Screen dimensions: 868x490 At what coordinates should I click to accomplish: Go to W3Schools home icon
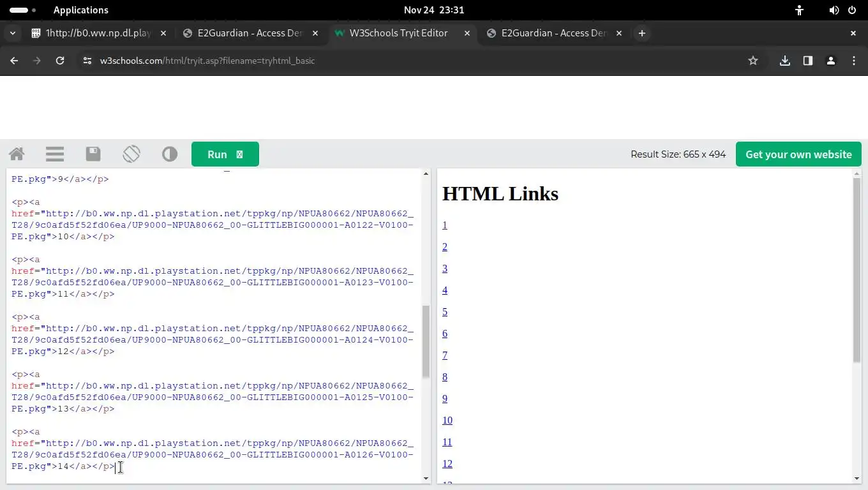pyautogui.click(x=17, y=154)
